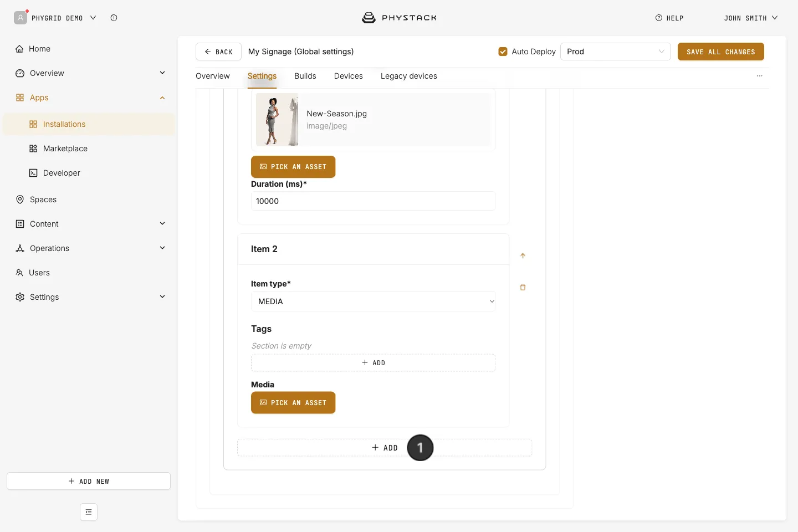Select the Settings tab

(x=262, y=76)
